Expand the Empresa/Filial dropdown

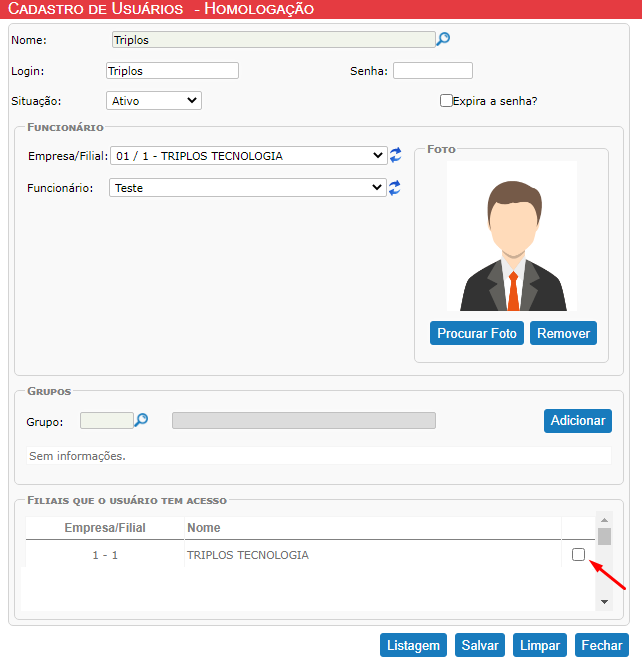click(249, 156)
